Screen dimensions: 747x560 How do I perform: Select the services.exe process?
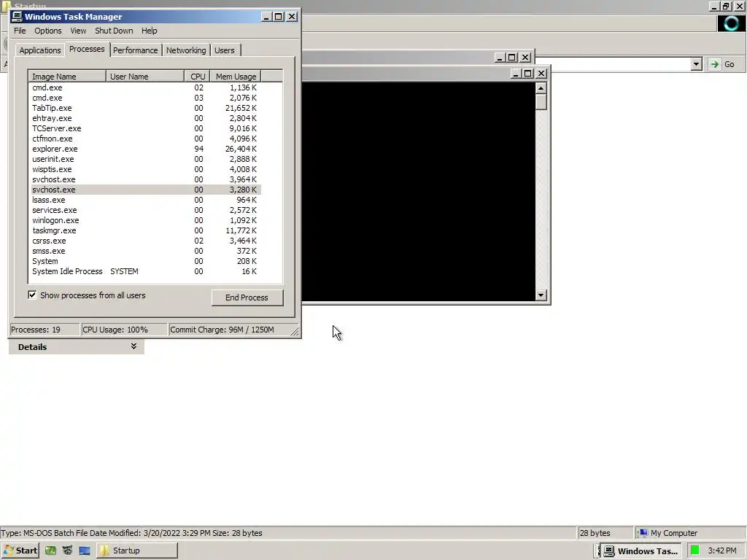click(146, 210)
